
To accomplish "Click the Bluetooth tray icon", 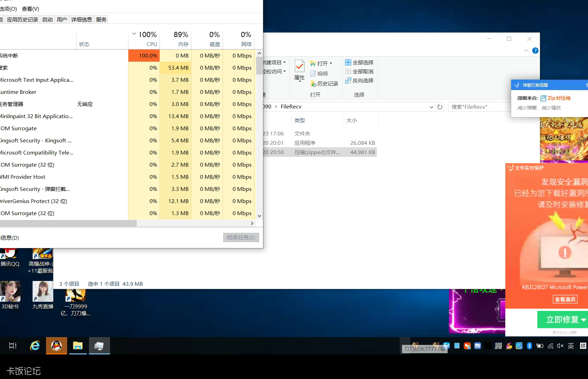I will [530, 345].
